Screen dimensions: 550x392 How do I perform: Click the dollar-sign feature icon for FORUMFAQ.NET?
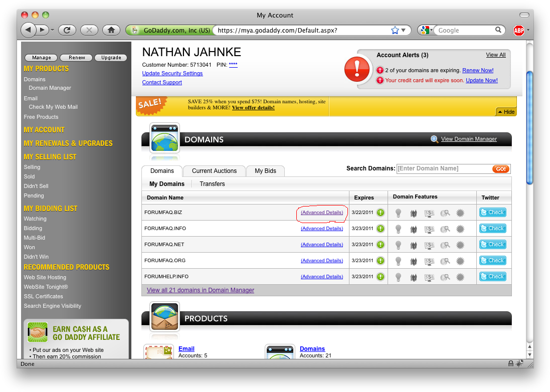(x=429, y=245)
